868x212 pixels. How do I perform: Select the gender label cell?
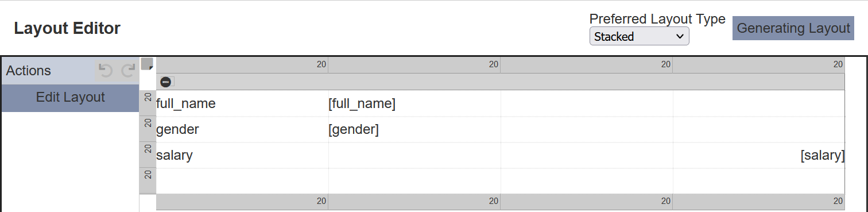(x=242, y=129)
